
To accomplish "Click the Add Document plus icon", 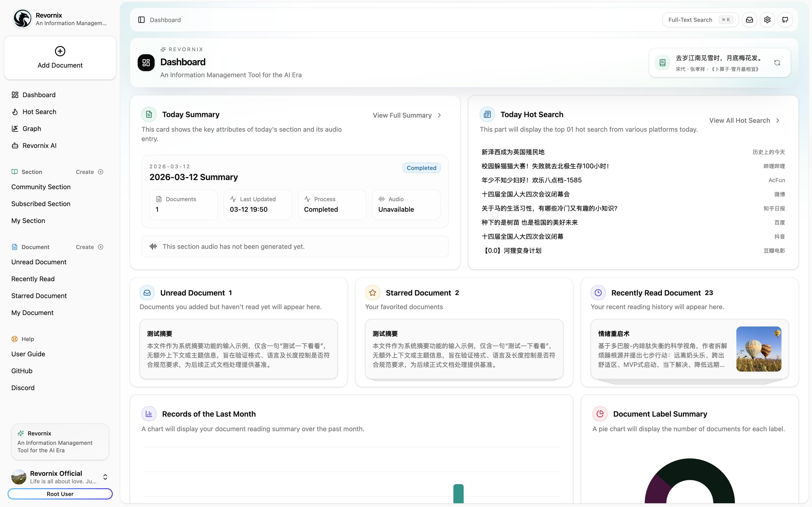I will pyautogui.click(x=60, y=51).
